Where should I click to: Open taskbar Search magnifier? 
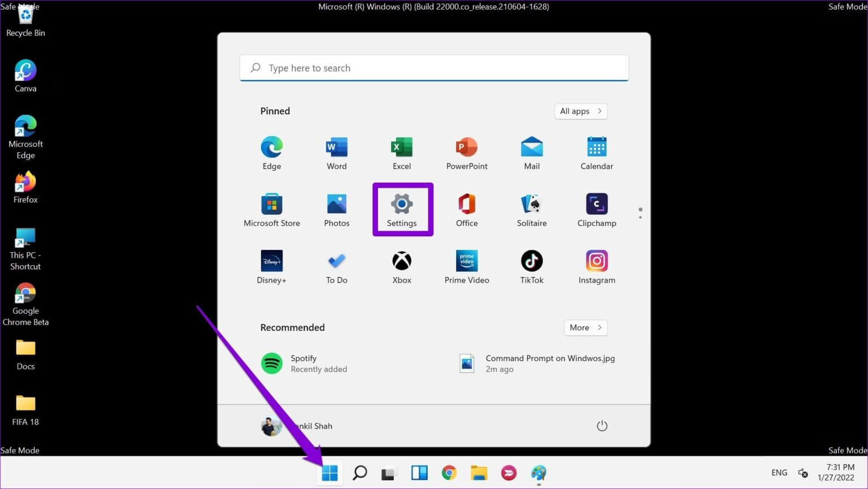(359, 473)
